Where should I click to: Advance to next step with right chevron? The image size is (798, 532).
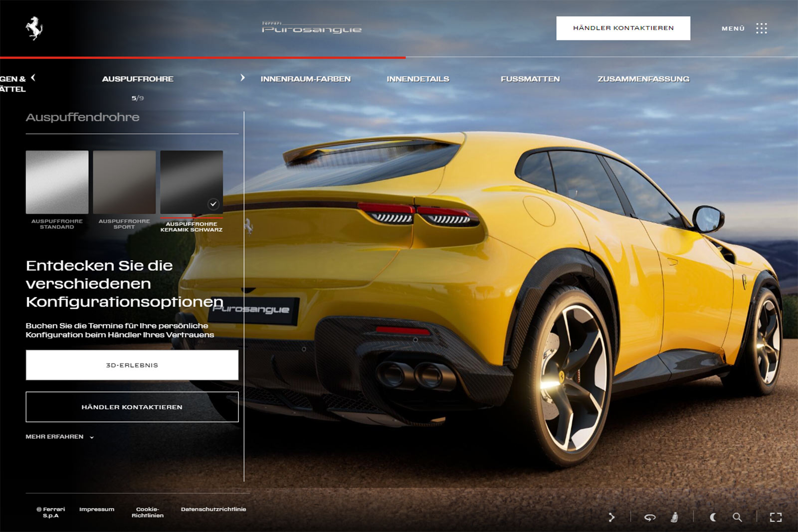tap(242, 78)
